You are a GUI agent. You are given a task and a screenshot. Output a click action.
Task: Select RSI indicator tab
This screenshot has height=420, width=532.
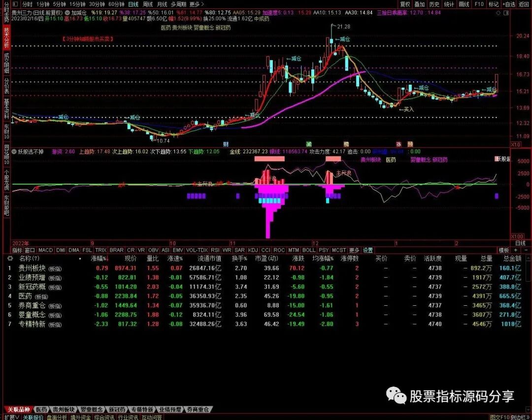215,250
